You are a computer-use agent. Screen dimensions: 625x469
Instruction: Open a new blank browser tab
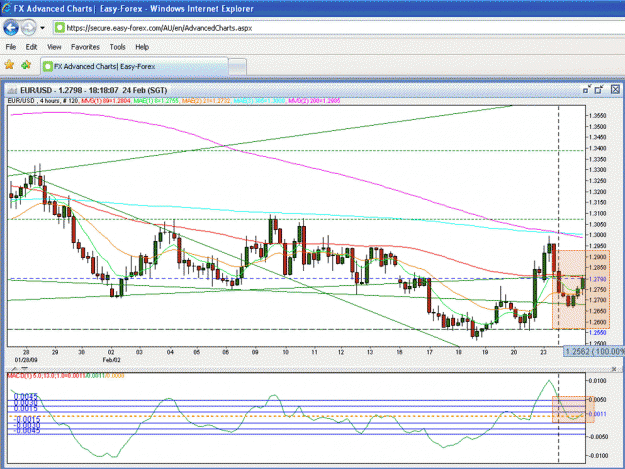[238, 67]
